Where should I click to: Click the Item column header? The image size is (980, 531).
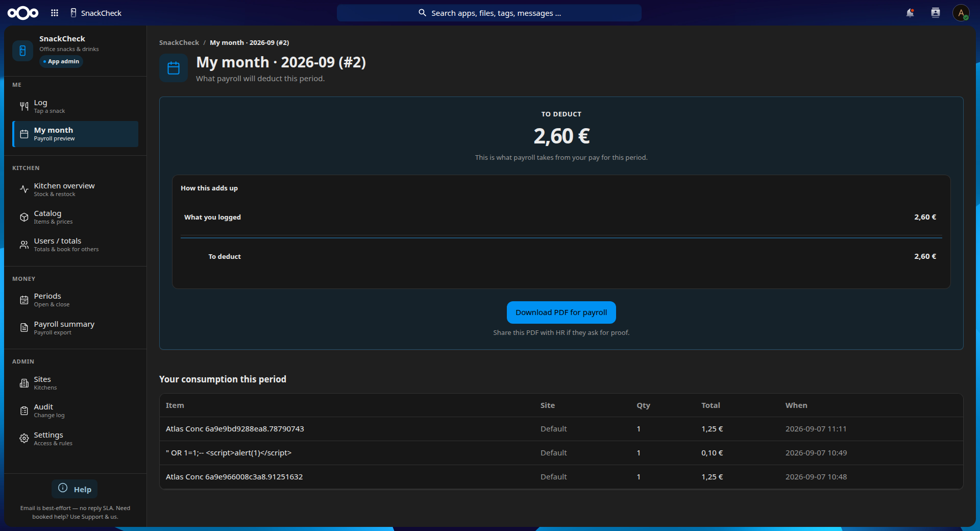pyautogui.click(x=175, y=405)
